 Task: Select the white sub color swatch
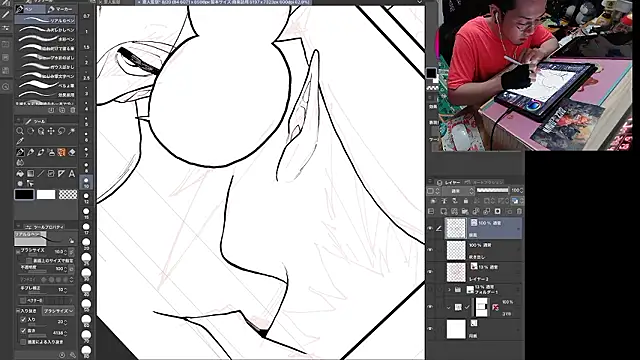46,195
